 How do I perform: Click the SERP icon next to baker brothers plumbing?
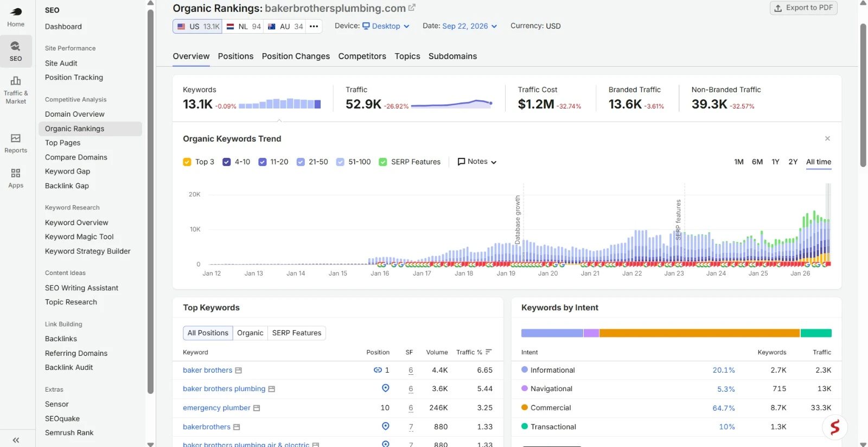click(x=272, y=389)
